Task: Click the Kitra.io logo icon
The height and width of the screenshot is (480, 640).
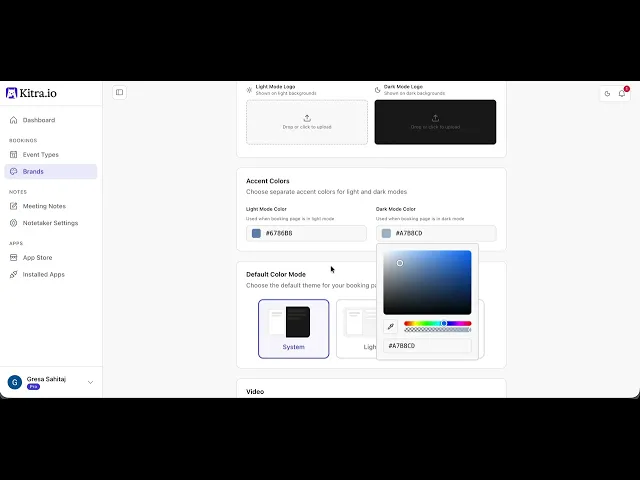Action: (11, 93)
